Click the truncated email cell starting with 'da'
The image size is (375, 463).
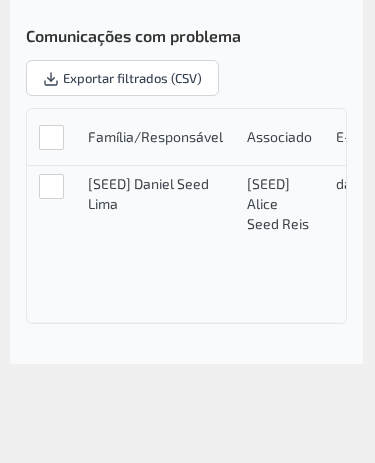pos(341,184)
